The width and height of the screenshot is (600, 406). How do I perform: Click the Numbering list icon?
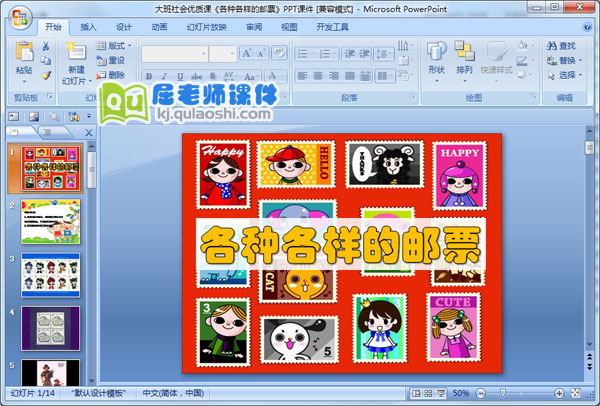click(x=327, y=54)
